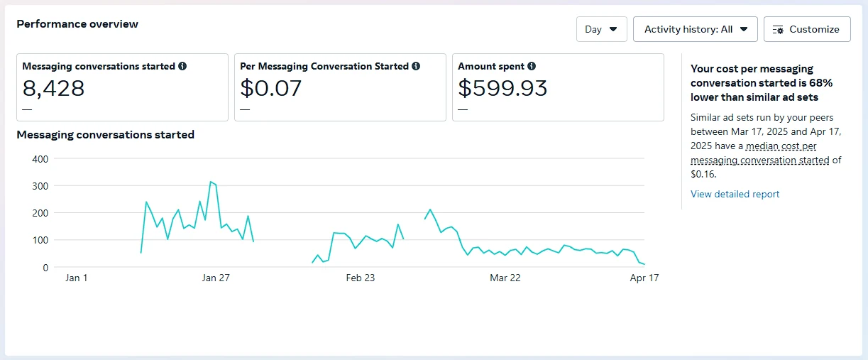
Task: Click the dropdown arrow next to Activity history
Action: [x=744, y=29]
